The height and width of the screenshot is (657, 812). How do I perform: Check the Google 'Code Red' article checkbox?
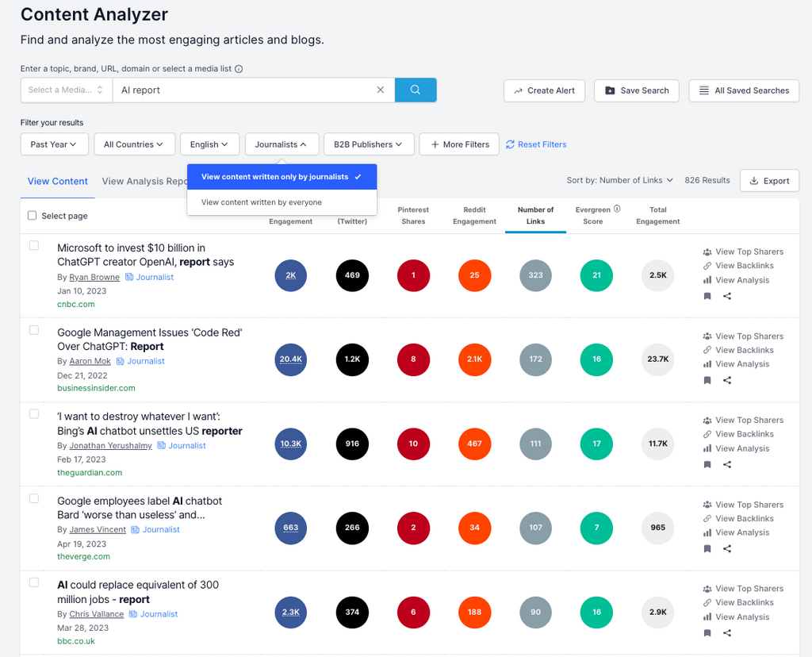(33, 330)
